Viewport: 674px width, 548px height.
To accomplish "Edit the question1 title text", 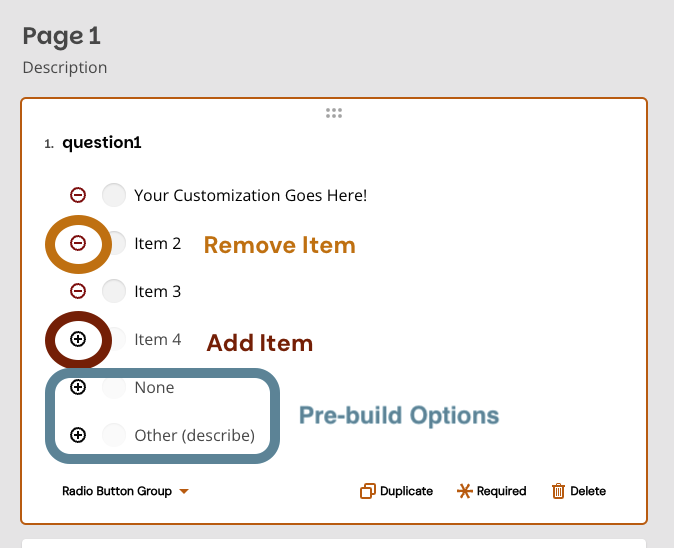I will (x=102, y=143).
